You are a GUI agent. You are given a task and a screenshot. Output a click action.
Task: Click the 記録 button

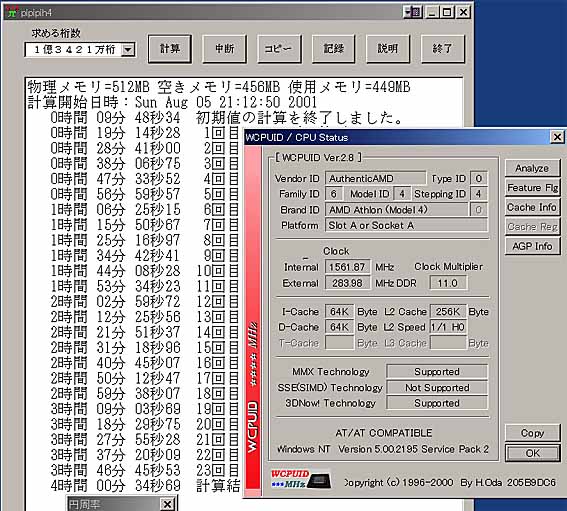point(333,49)
